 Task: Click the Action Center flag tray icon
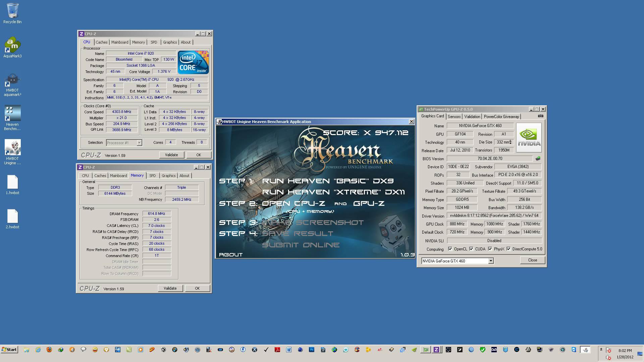tap(608, 350)
